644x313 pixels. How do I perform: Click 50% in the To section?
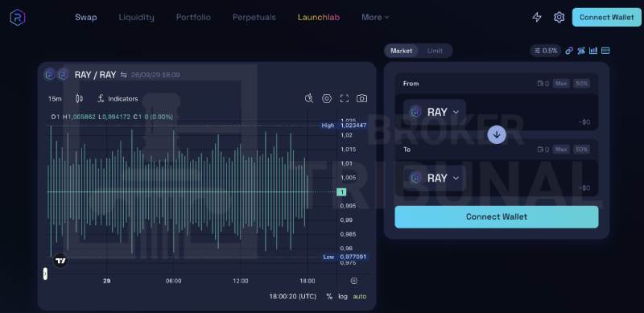click(581, 150)
